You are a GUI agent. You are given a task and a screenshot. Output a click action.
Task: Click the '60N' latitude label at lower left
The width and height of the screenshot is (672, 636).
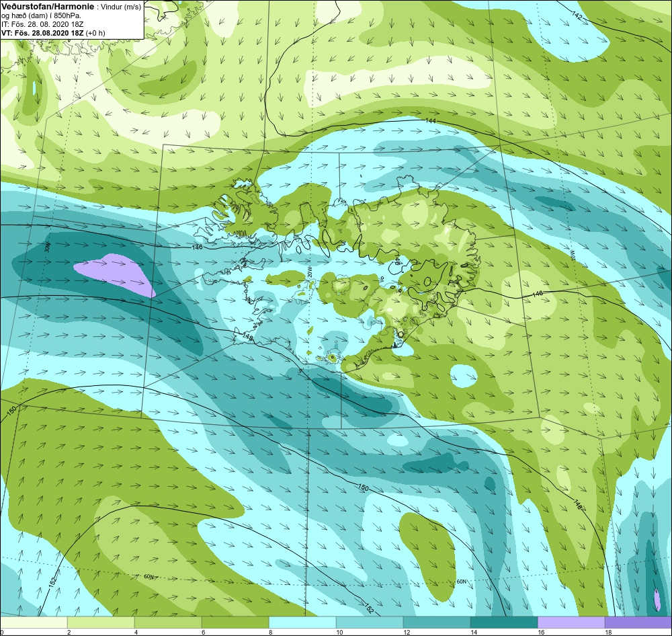coord(149,577)
